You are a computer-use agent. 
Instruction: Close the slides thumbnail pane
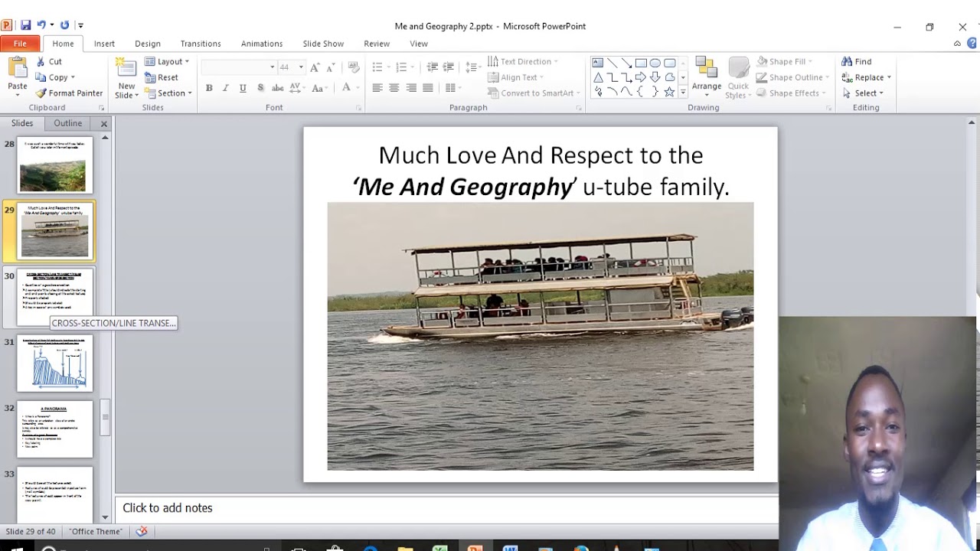click(x=104, y=123)
